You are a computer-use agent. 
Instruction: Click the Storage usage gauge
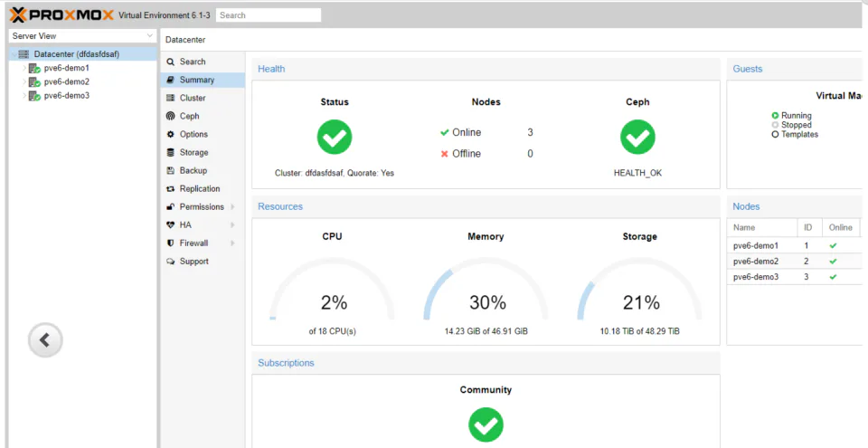click(640, 290)
